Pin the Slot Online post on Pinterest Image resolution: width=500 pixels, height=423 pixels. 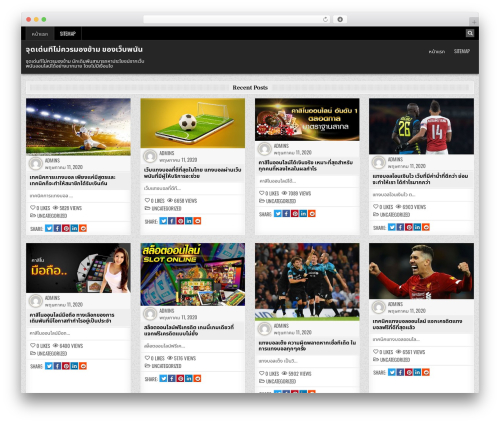180,378
